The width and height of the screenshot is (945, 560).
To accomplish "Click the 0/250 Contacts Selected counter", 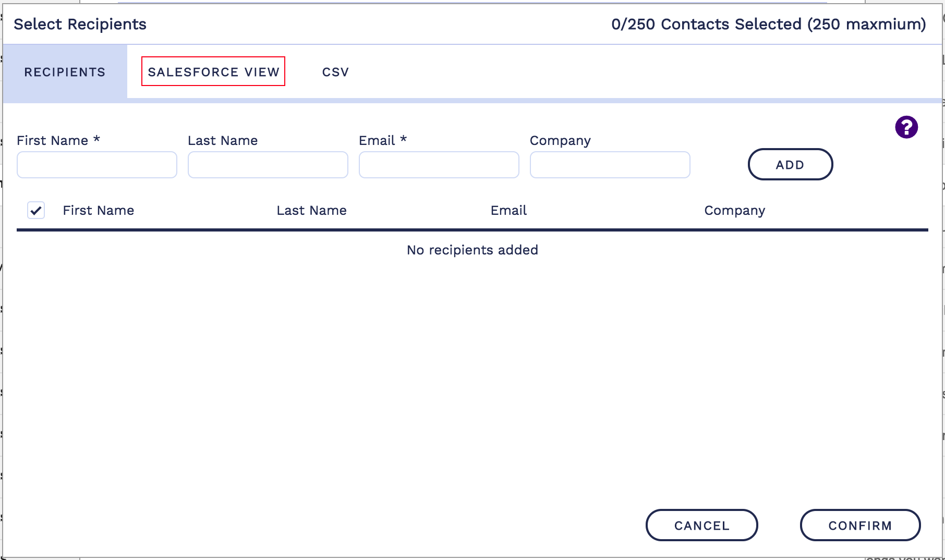I will coord(768,24).
